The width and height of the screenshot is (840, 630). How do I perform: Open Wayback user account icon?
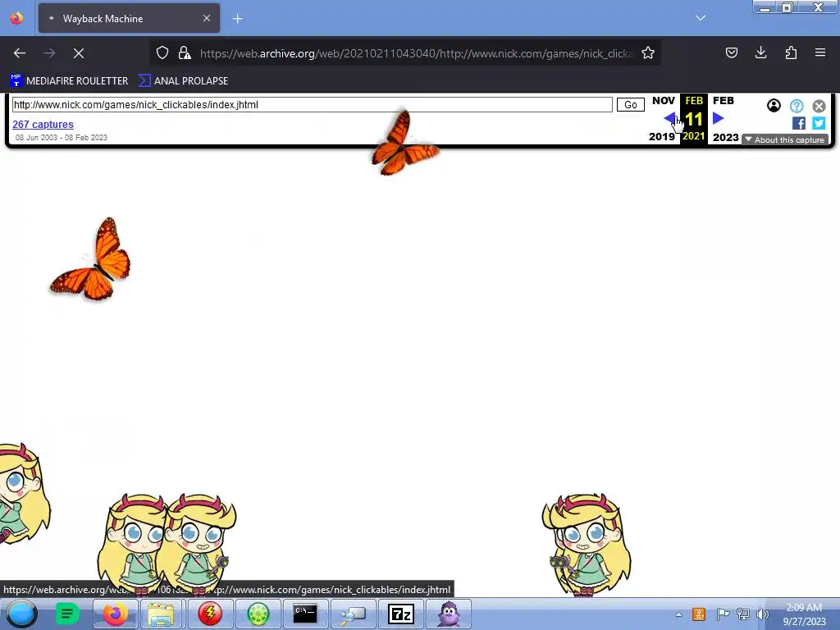point(774,106)
